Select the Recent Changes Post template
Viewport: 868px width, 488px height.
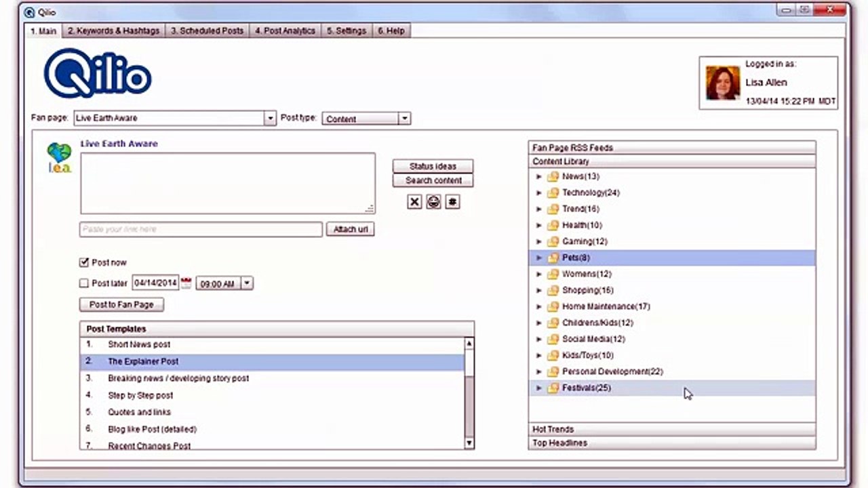(272, 444)
